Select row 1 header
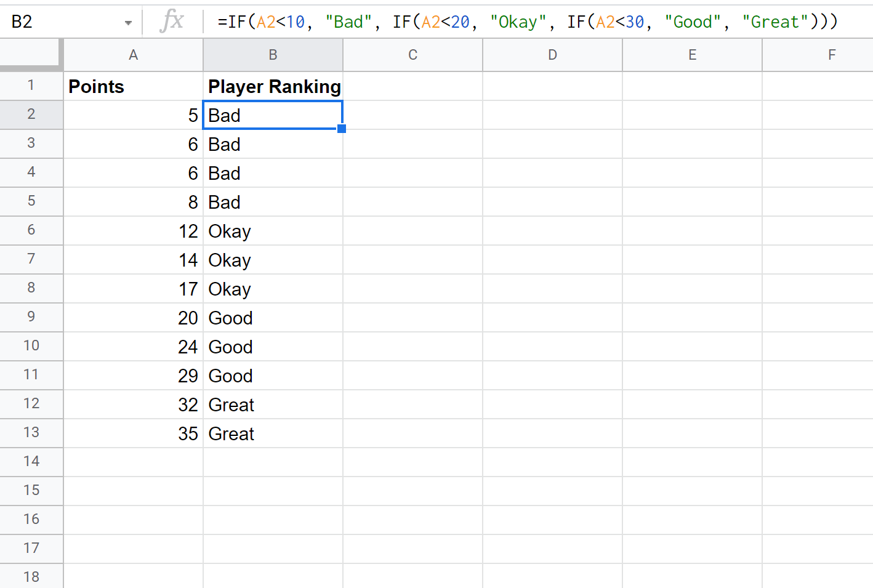 click(x=31, y=86)
